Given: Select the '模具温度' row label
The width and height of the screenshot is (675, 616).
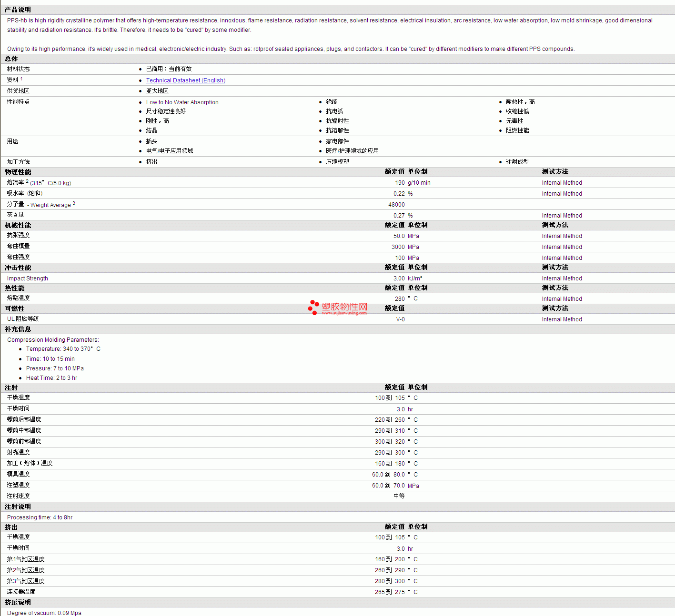Looking at the screenshot, I should click(x=18, y=474).
